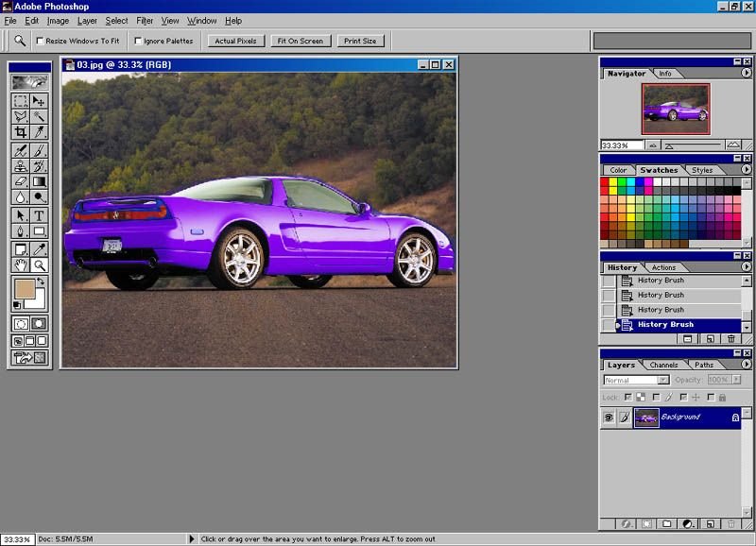Viewport: 756px width, 546px height.
Task: Open the History palette flyout menu
Action: pyautogui.click(x=747, y=267)
